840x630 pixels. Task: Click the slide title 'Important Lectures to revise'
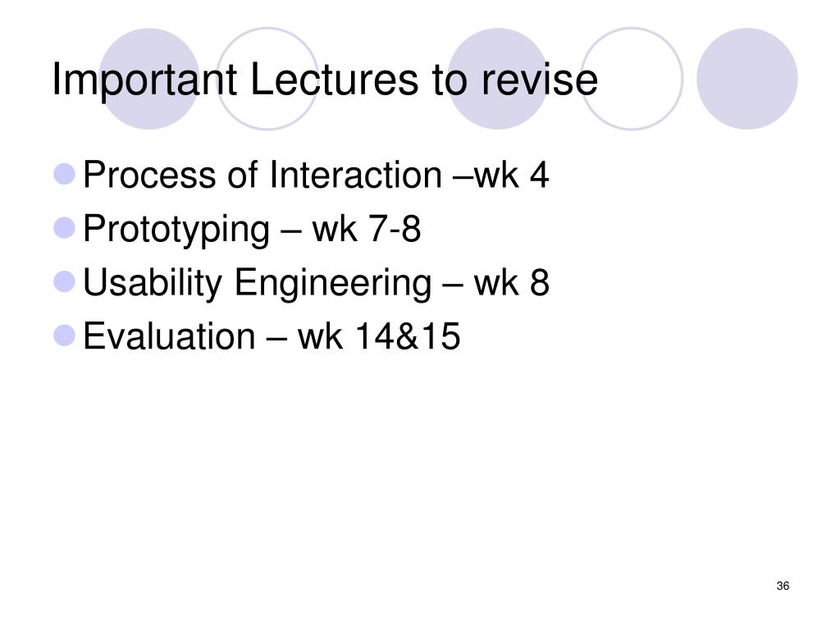[x=325, y=80]
